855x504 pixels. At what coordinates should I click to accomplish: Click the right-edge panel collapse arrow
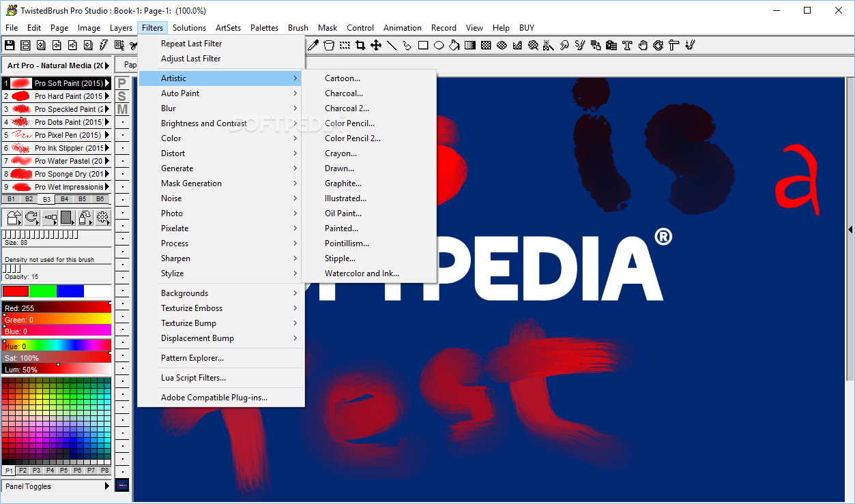[850, 230]
